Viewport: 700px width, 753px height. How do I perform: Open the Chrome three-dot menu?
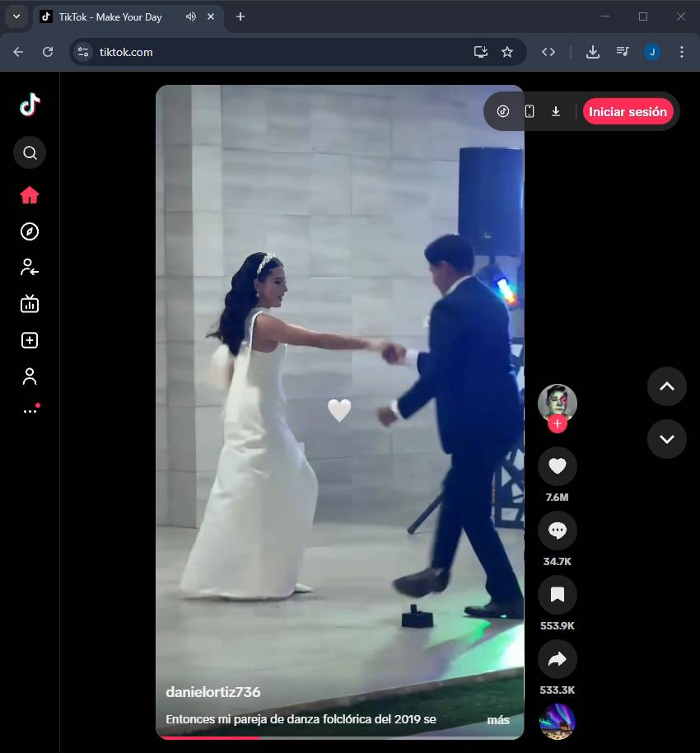click(681, 52)
